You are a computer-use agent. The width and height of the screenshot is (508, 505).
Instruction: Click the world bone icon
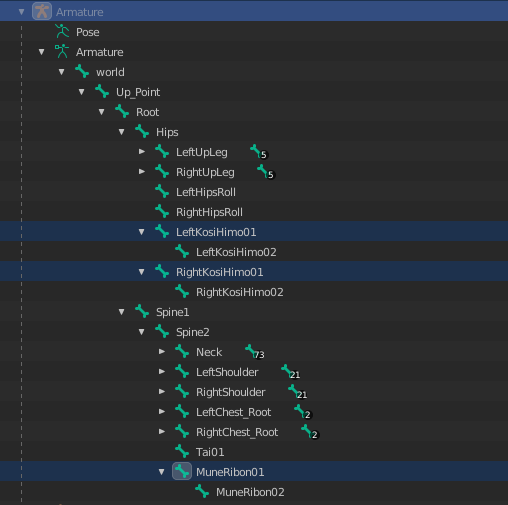click(82, 72)
